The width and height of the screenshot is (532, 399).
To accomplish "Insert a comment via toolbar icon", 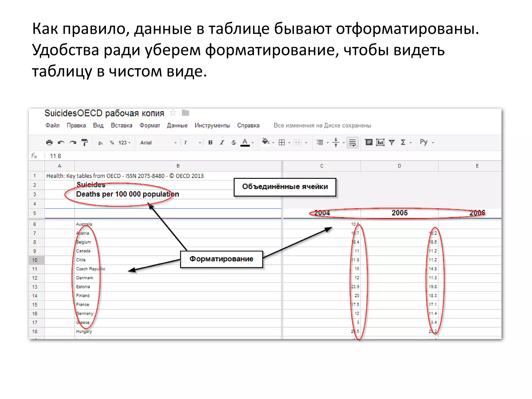I will [369, 142].
